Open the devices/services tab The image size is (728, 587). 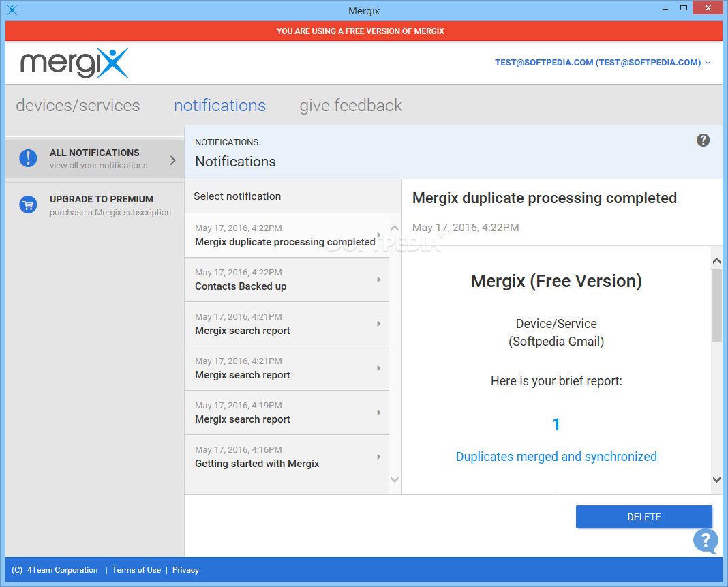tap(78, 106)
